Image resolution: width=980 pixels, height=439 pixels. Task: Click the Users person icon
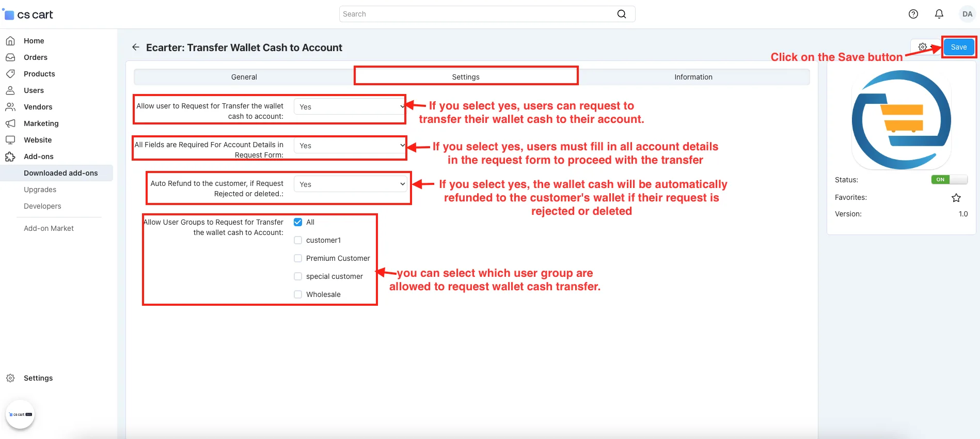(x=10, y=90)
